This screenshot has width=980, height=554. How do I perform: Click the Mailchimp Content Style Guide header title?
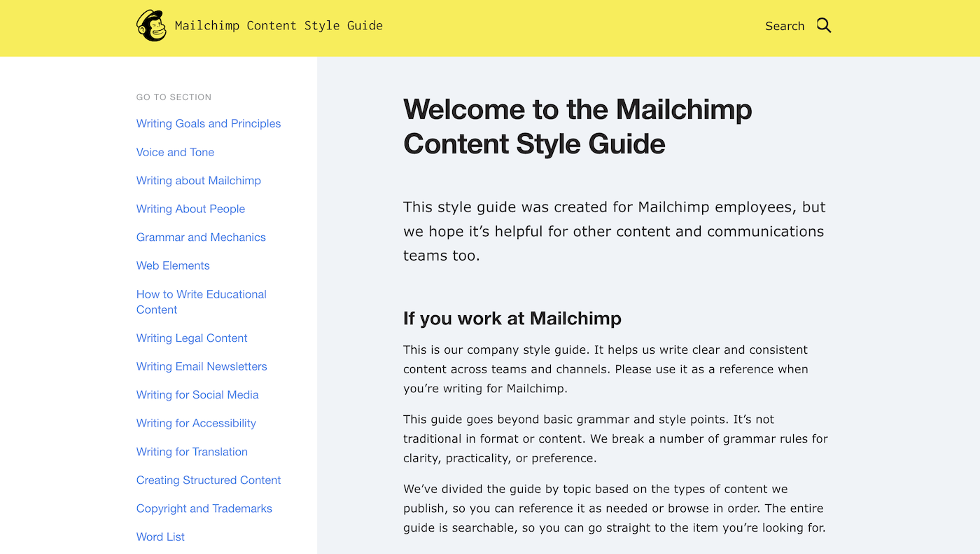279,26
